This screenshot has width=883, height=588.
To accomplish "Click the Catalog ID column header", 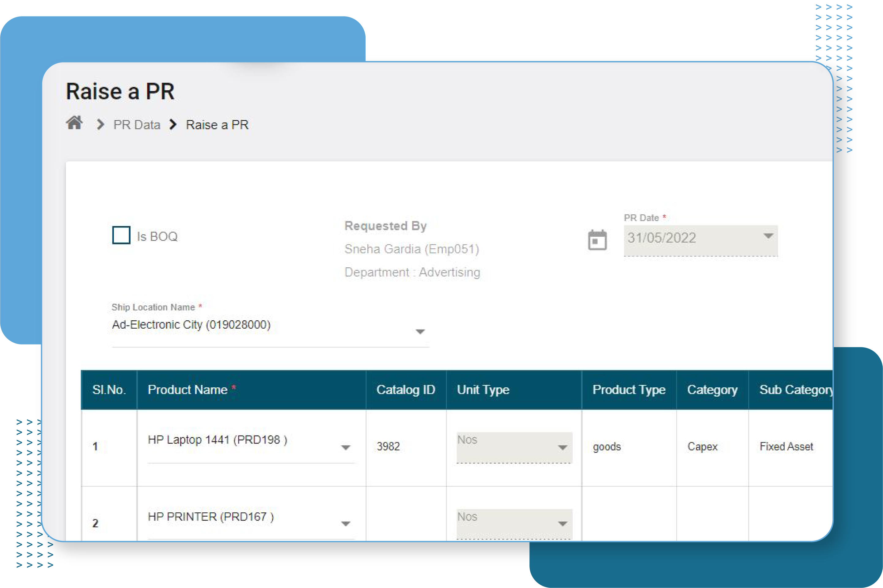I will coord(405,390).
